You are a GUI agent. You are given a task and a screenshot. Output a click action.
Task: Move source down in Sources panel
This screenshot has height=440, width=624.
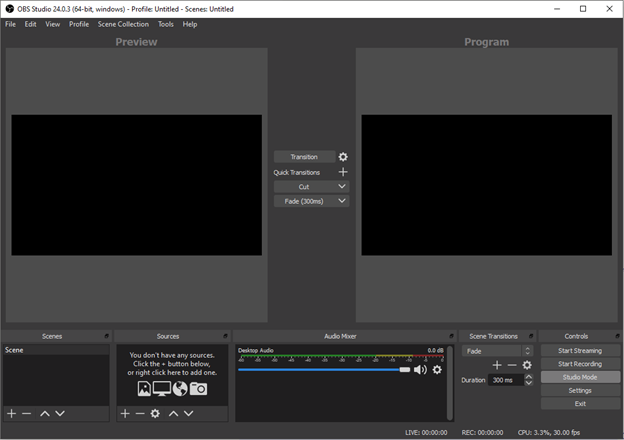pyautogui.click(x=189, y=413)
